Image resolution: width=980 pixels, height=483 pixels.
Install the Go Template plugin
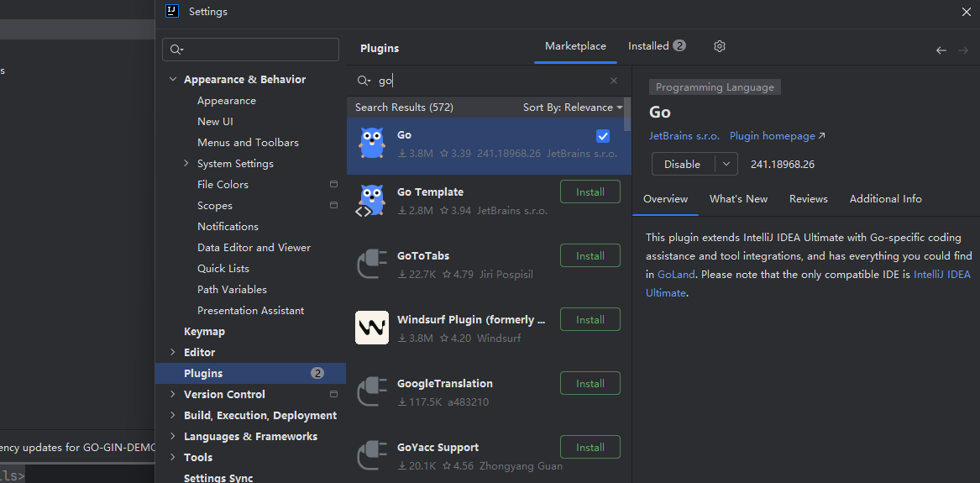[x=590, y=192]
